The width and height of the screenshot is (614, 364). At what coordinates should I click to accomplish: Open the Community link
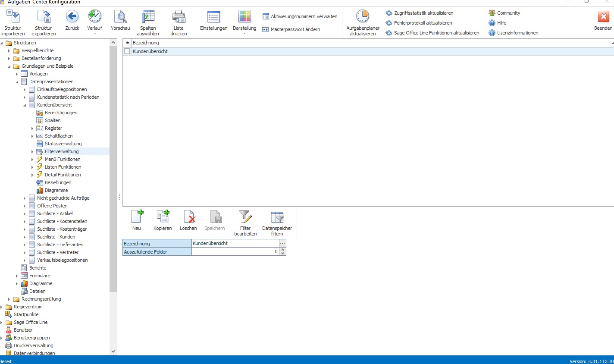click(504, 13)
